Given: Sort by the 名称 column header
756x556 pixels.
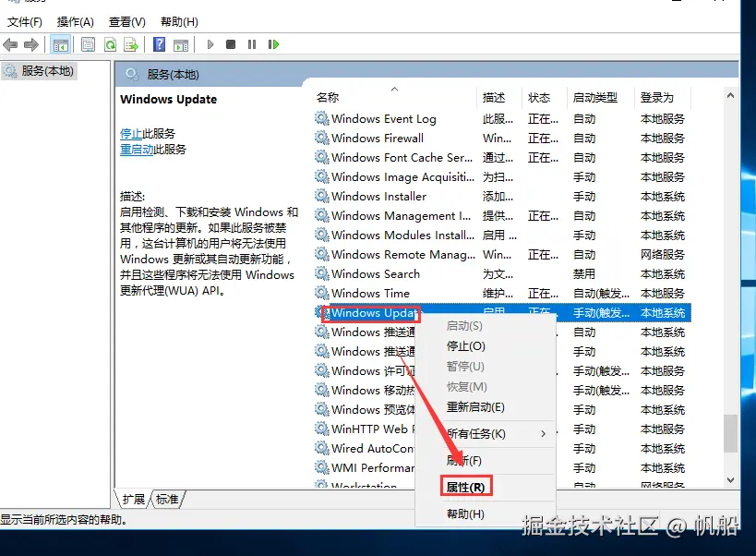Looking at the screenshot, I should coord(395,97).
